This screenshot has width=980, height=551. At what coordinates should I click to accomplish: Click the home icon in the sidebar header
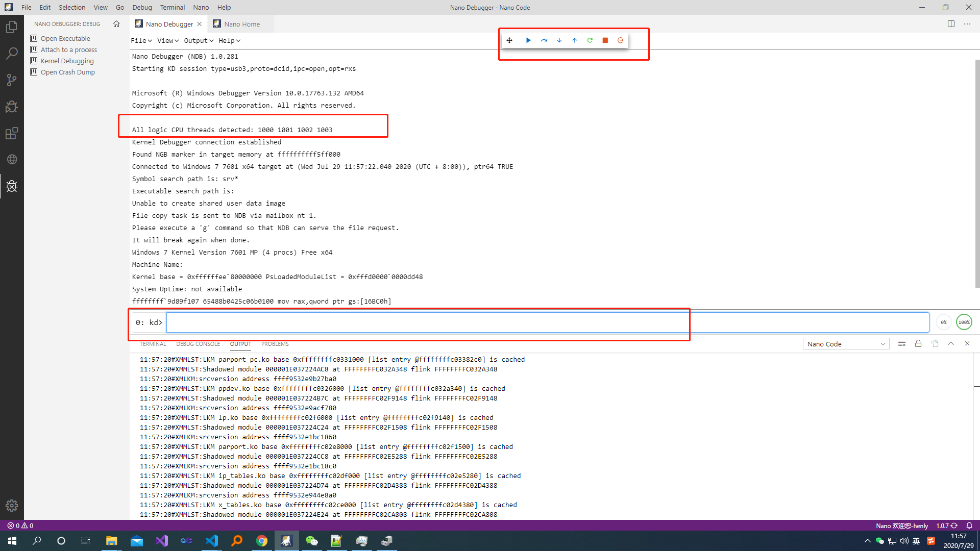(x=116, y=24)
